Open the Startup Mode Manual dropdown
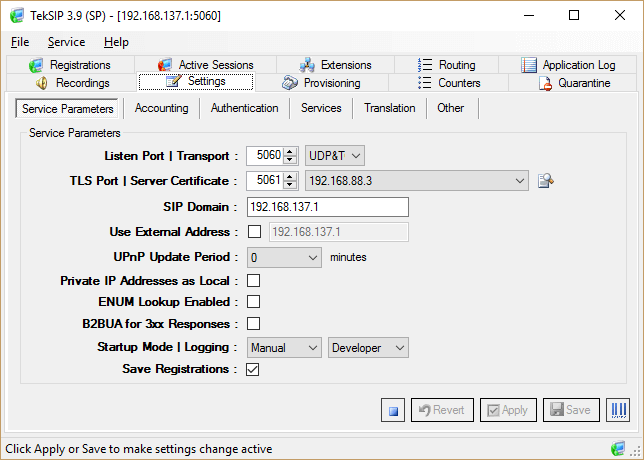This screenshot has width=644, height=460. 284,348
